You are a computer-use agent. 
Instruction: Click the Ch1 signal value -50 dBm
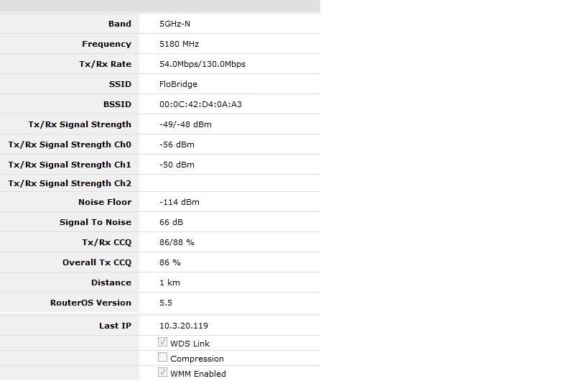(177, 165)
